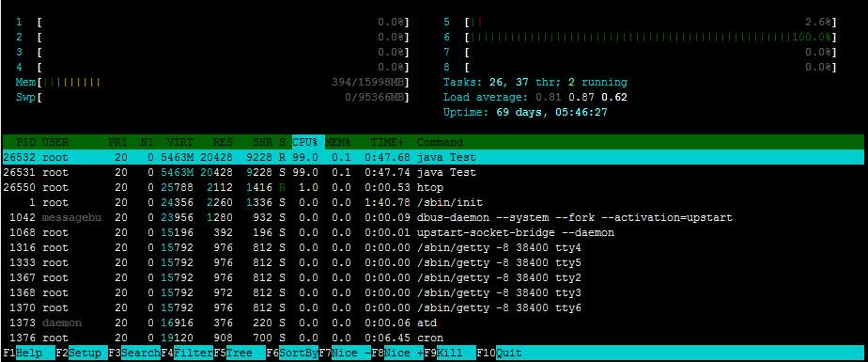The width and height of the screenshot is (868, 362).
Task: Select the highlighted java Test process 26532
Action: click(433, 157)
